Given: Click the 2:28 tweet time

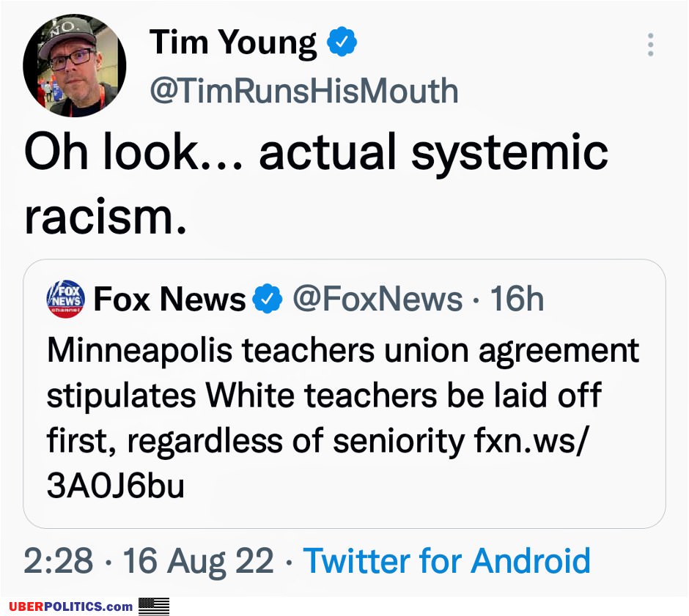Looking at the screenshot, I should (59, 561).
